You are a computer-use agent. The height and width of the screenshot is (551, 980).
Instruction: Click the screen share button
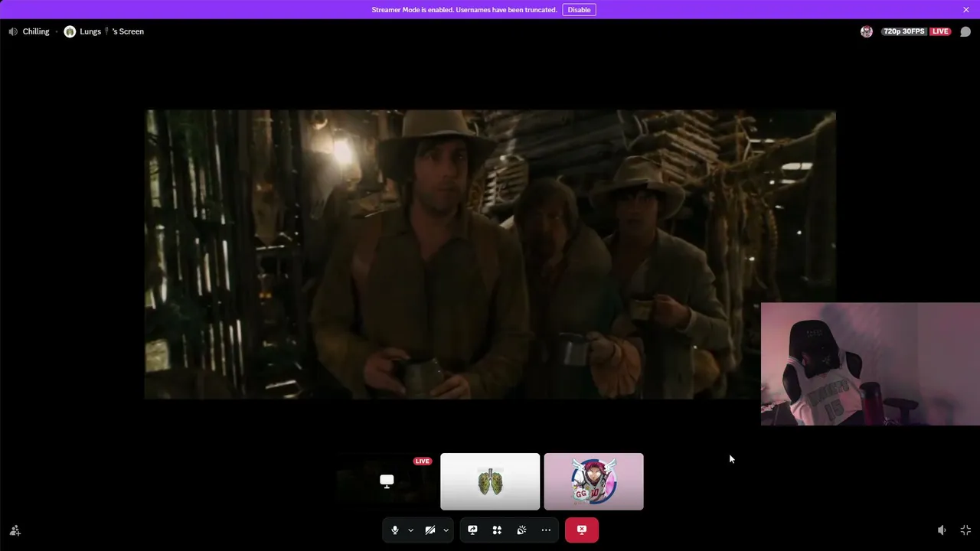coord(472,530)
